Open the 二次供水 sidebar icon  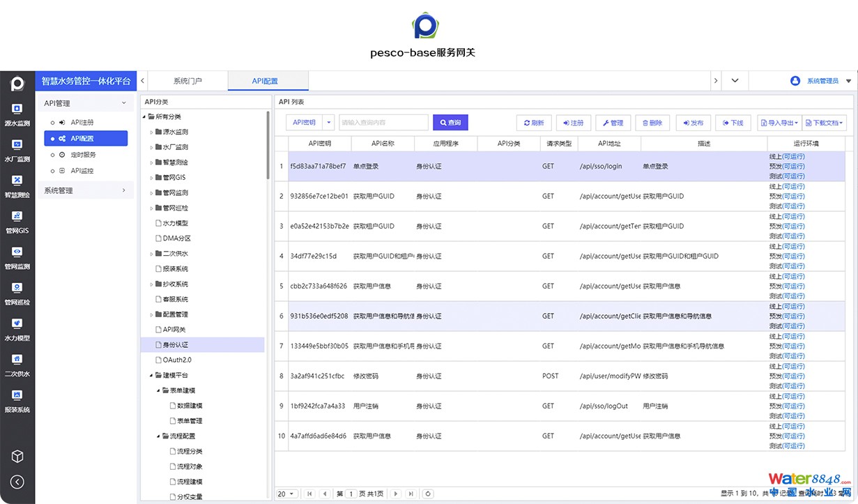pyautogui.click(x=17, y=360)
